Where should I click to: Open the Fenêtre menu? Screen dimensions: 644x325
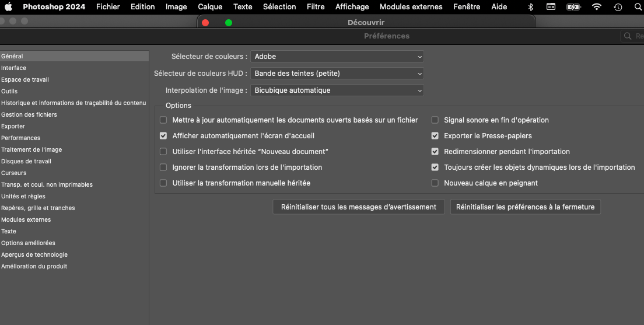click(x=467, y=6)
